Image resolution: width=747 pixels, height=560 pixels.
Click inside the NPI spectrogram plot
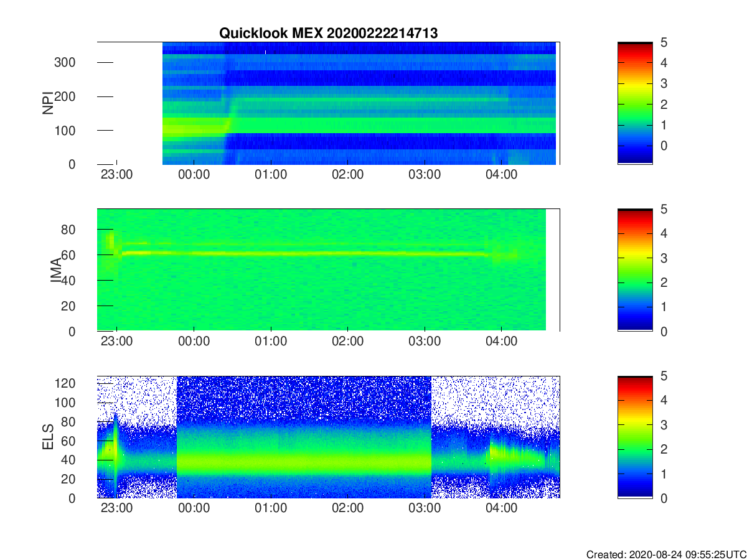click(329, 103)
